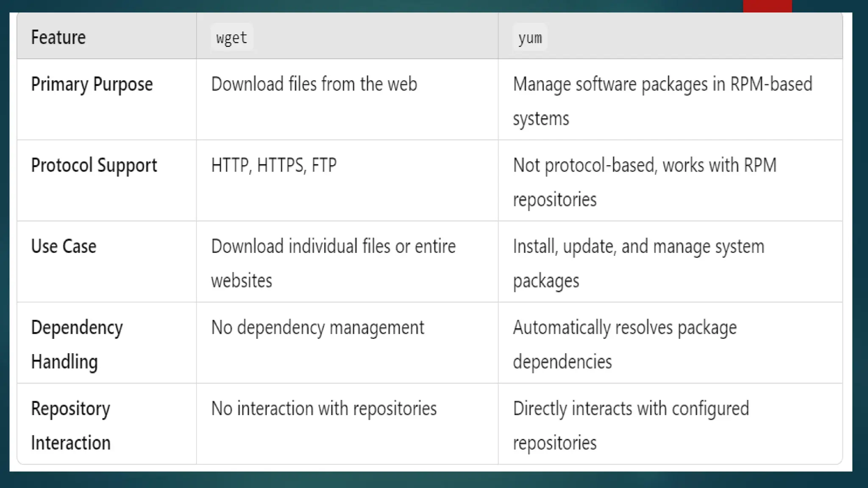Select the 'Protocol Support' row label

click(x=94, y=165)
